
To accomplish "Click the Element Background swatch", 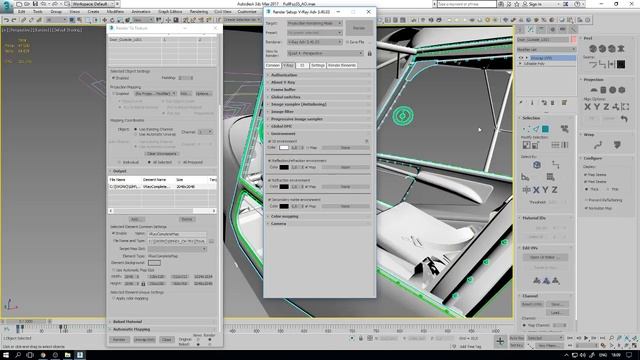I will [x=154, y=263].
